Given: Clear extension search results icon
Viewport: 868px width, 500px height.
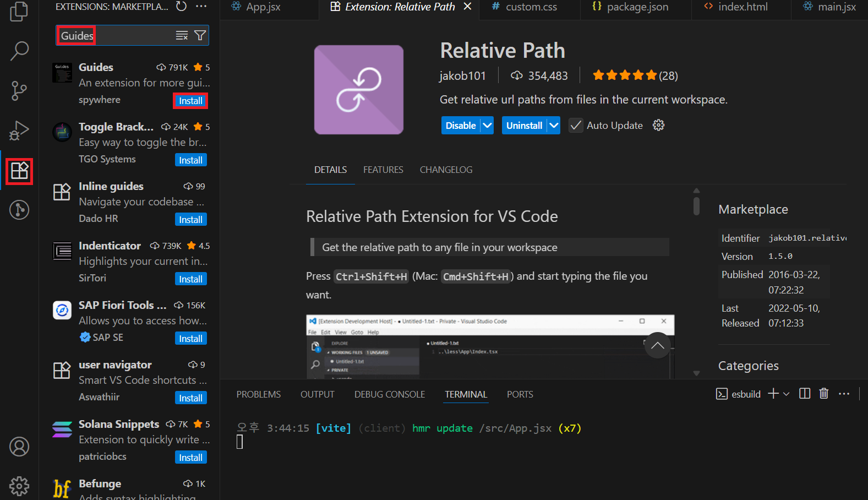Looking at the screenshot, I should (x=182, y=36).
